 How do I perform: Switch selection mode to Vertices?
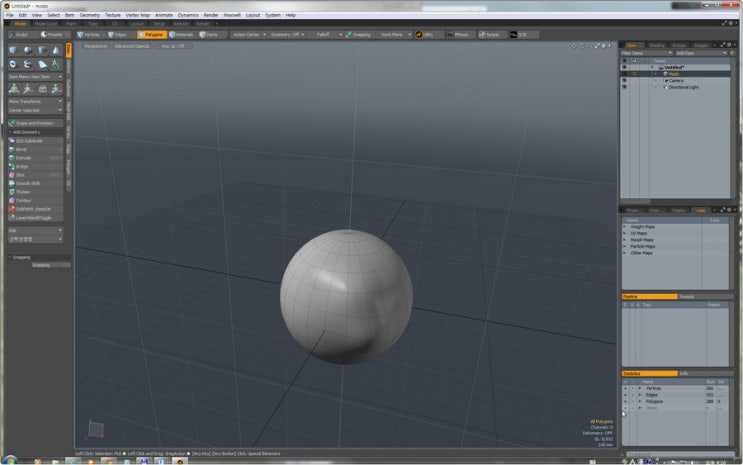89,35
